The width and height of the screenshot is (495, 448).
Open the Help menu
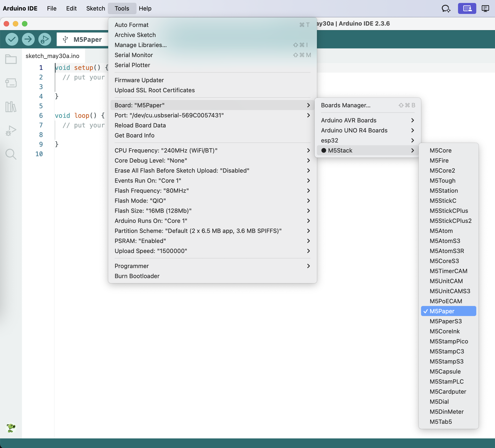[145, 8]
